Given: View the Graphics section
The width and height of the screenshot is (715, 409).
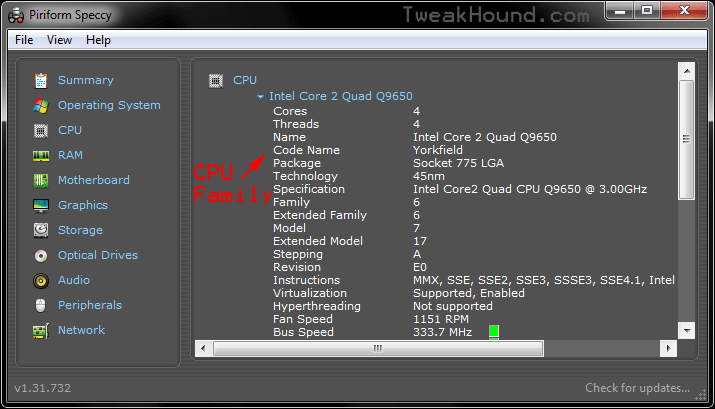Looking at the screenshot, I should coord(83,205).
